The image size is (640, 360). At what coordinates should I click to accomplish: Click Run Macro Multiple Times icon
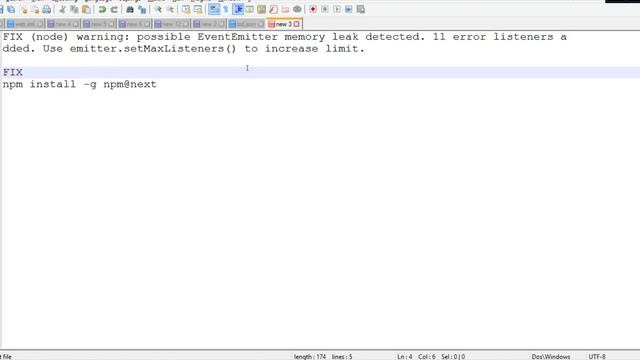click(x=349, y=9)
